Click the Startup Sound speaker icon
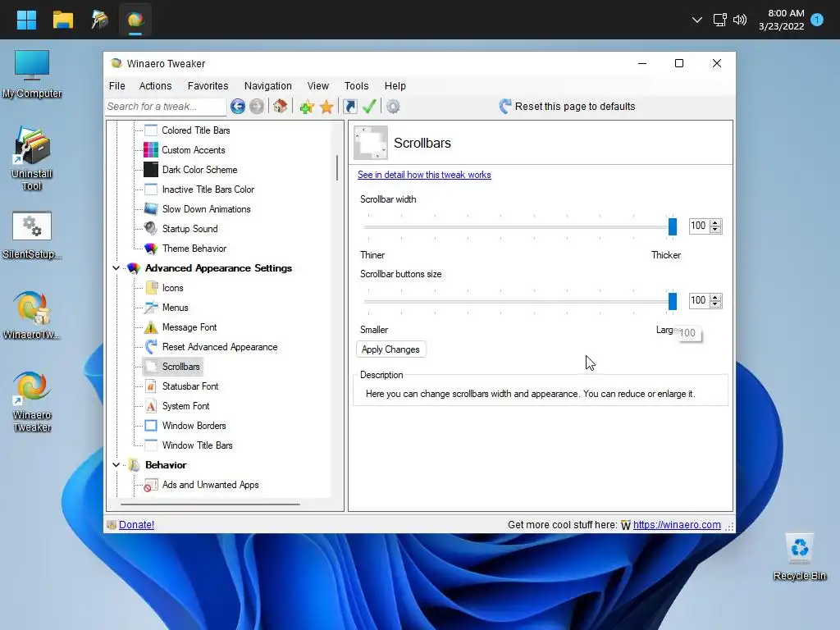Viewport: 840px width, 630px height. coord(151,228)
